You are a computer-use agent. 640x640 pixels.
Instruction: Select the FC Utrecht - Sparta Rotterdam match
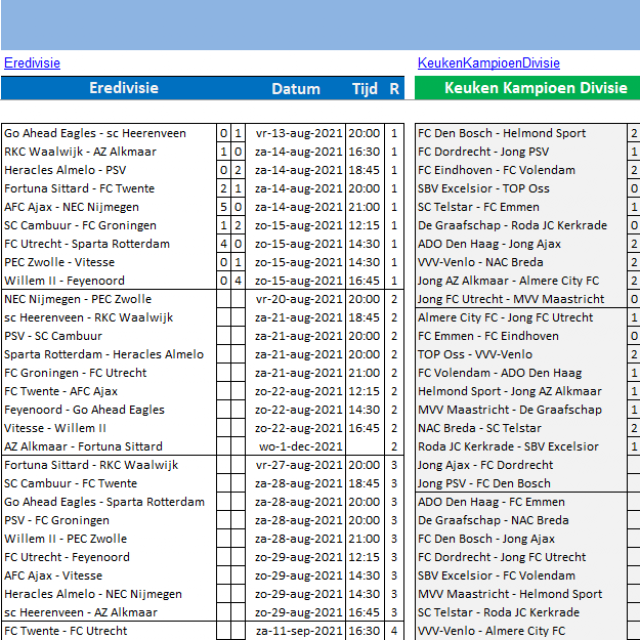coord(87,244)
